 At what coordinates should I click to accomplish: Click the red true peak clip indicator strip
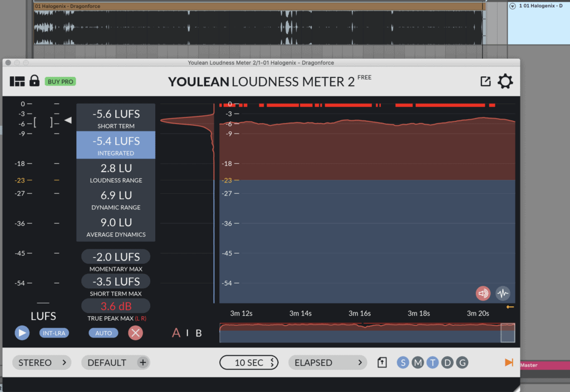[357, 105]
